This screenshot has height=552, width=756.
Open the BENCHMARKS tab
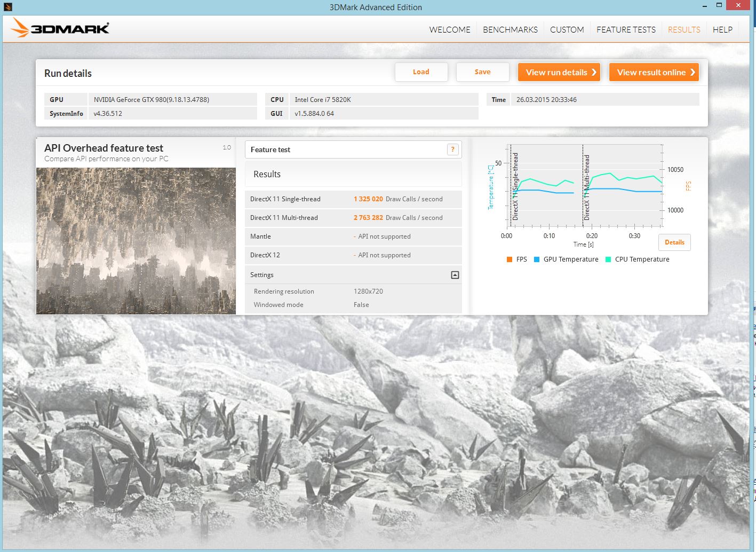(510, 30)
